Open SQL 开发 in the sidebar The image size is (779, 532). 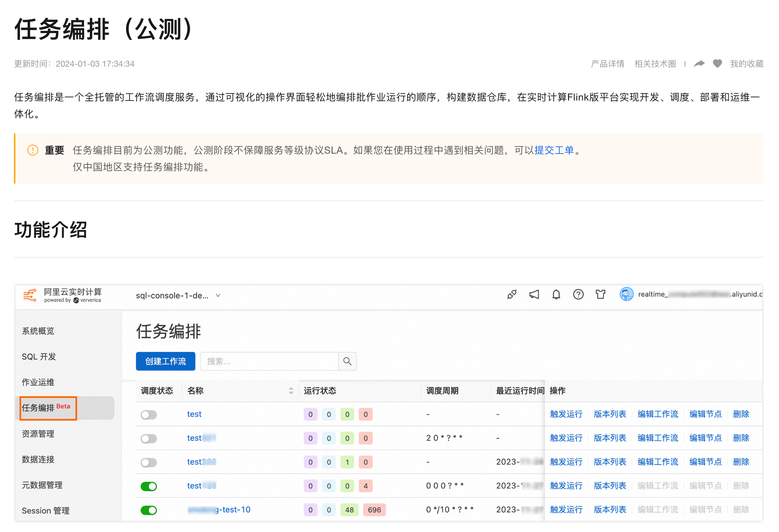click(x=39, y=357)
